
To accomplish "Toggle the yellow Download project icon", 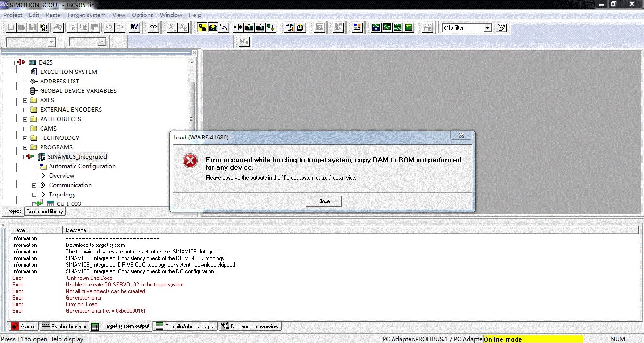I will click(x=213, y=27).
